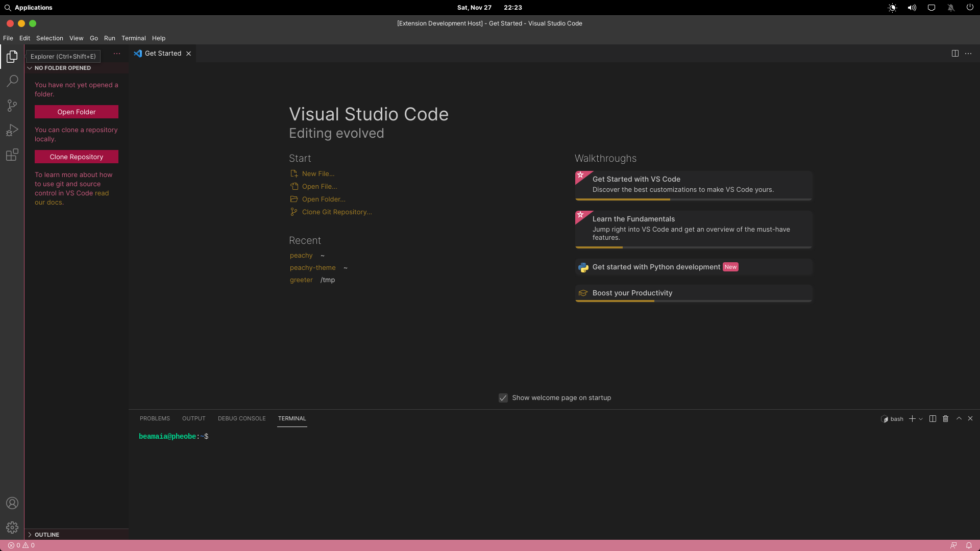
Task: Open the Search view in activity bar
Action: coord(12,81)
